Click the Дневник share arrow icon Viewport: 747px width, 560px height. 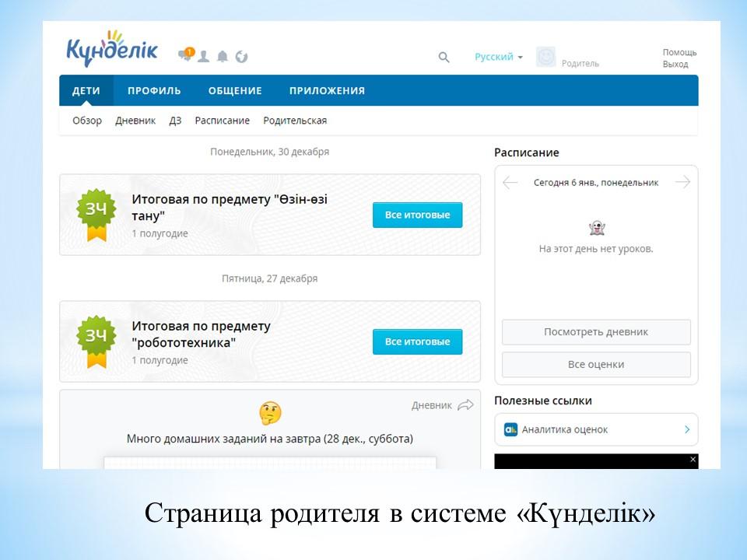pyautogui.click(x=465, y=405)
